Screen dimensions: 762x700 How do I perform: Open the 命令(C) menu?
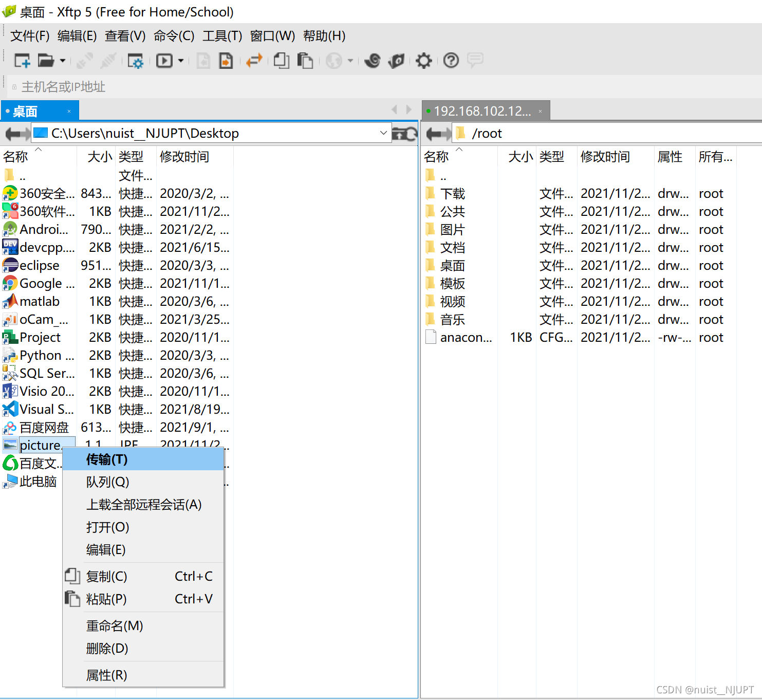pos(174,36)
